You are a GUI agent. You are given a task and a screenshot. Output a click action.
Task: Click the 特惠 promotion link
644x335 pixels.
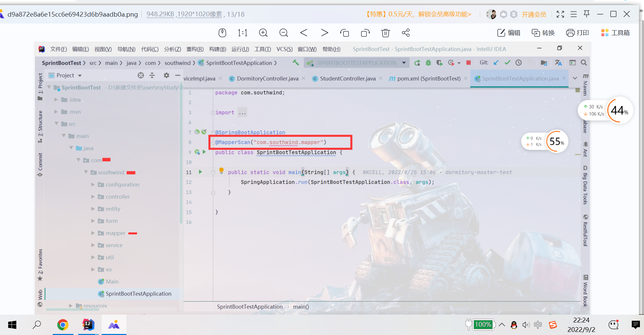(x=419, y=14)
